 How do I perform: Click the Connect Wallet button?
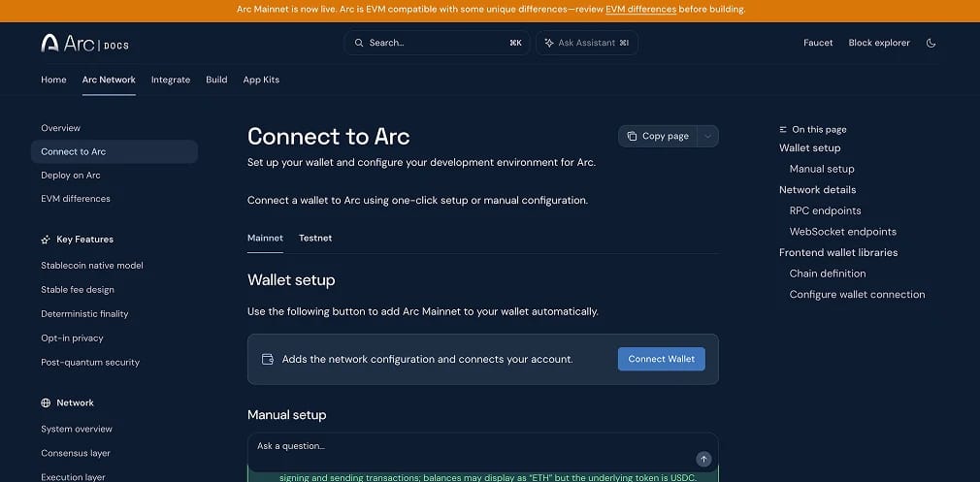(661, 359)
